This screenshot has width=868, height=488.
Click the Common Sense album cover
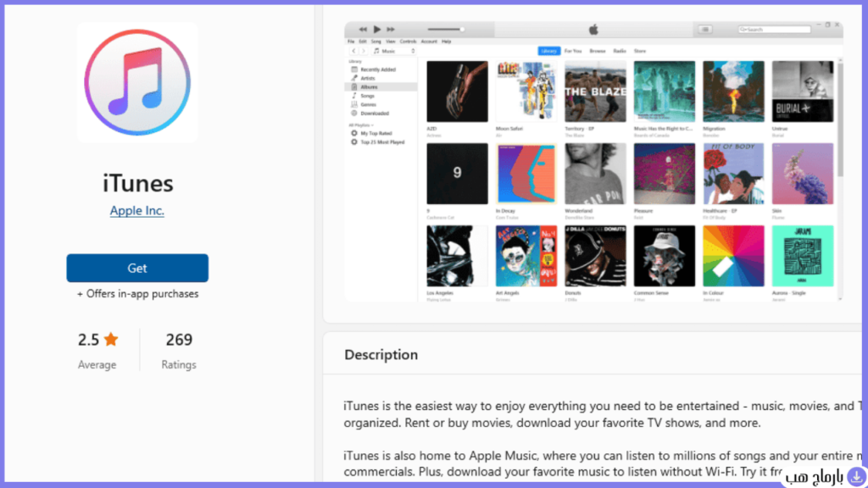[x=665, y=256]
